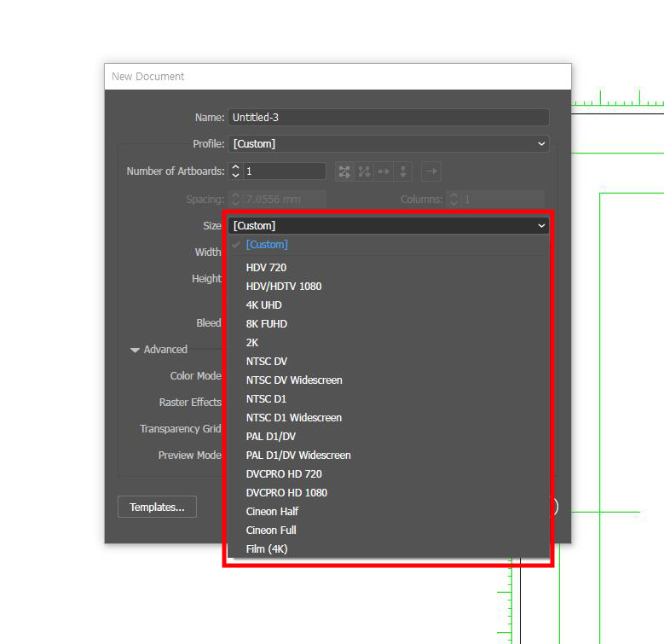
Task: Collapse the Advanced section triangle
Action: coord(135,350)
